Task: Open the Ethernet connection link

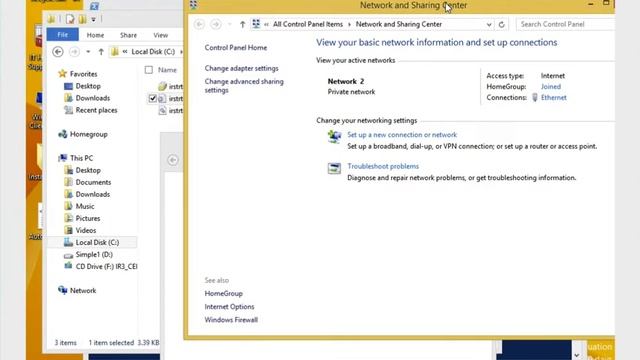Action: (553, 98)
